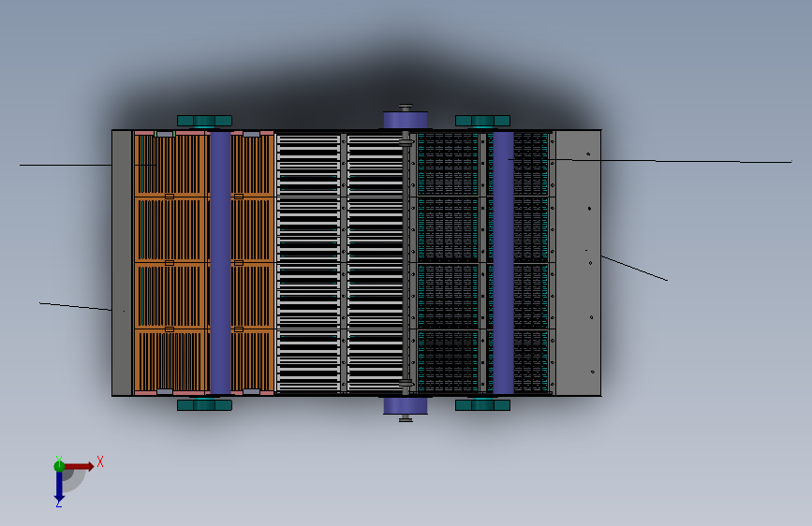Click the green Y axis dot at the triad origin
Viewport: 812px width, 526px height.
click(59, 466)
